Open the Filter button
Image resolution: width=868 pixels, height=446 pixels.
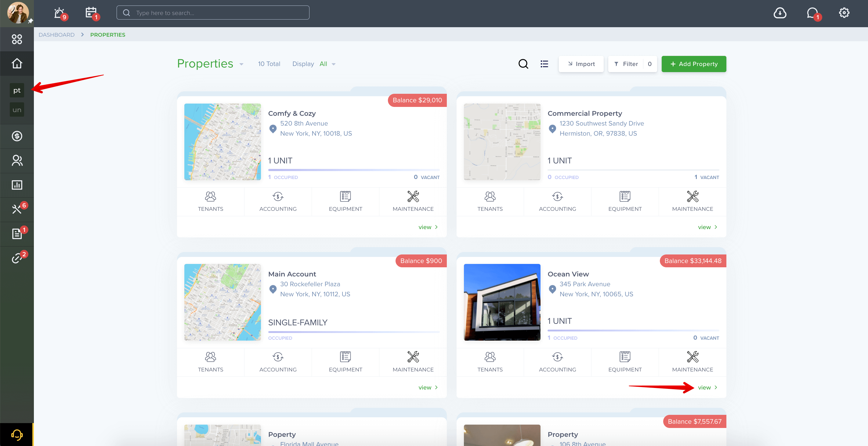tap(632, 64)
